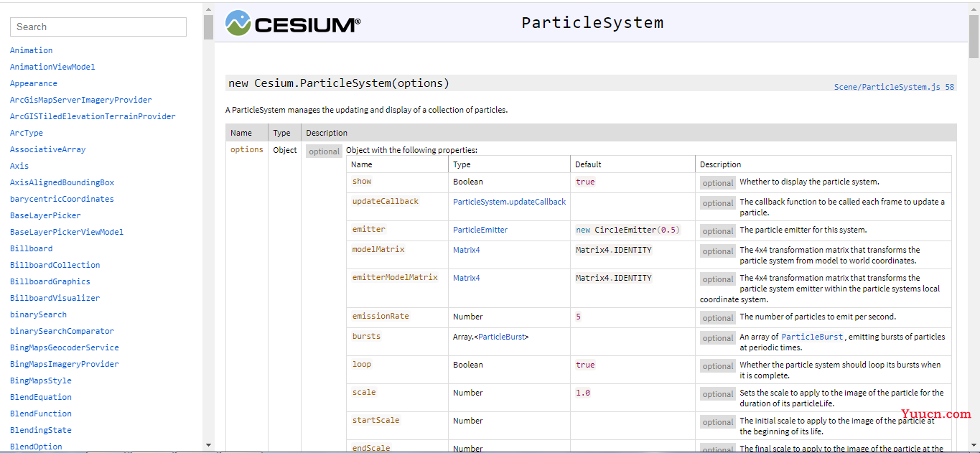The width and height of the screenshot is (980, 453).
Task: Open ArcGisMapServerImageryProvider link
Action: click(81, 100)
